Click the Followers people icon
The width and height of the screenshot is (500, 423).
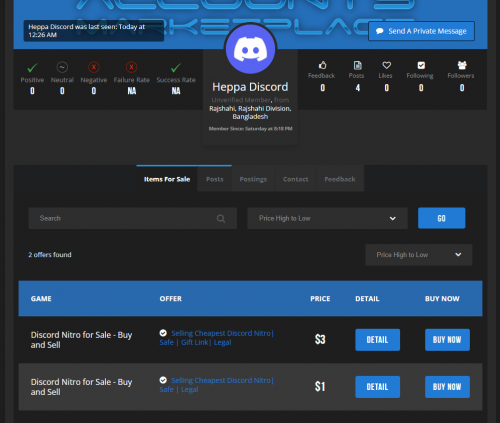point(462,65)
